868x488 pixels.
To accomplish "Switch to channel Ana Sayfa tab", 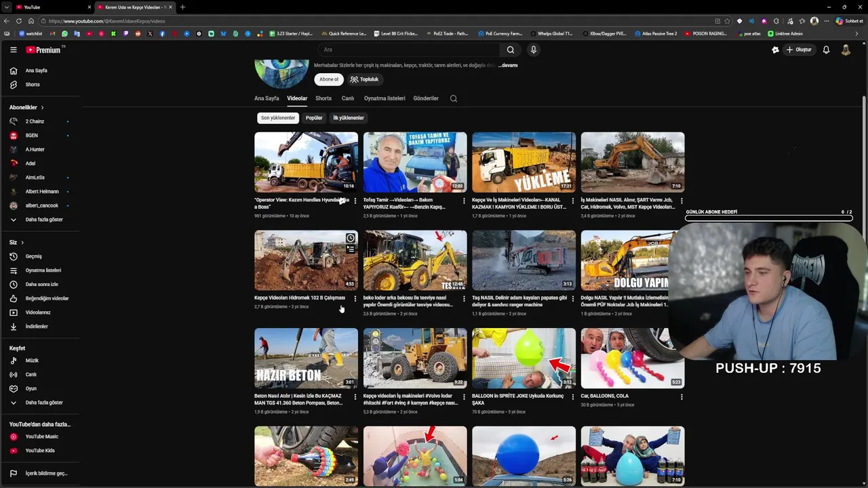I will (x=267, y=98).
